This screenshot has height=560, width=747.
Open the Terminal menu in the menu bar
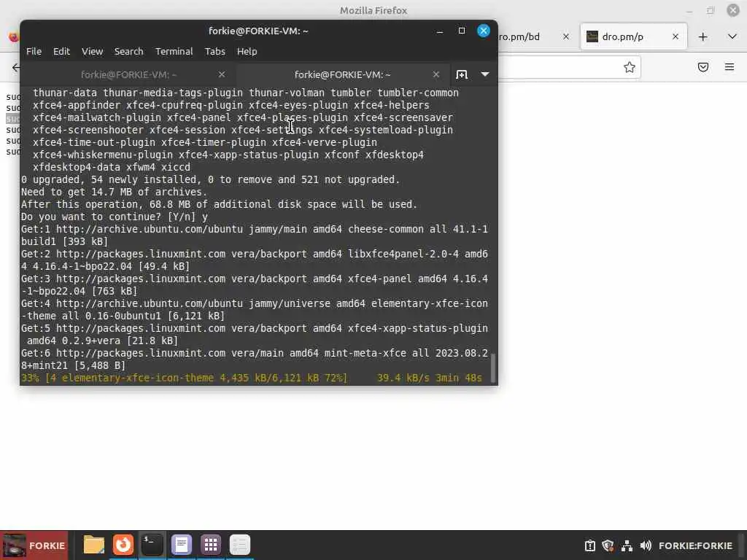[x=174, y=52]
